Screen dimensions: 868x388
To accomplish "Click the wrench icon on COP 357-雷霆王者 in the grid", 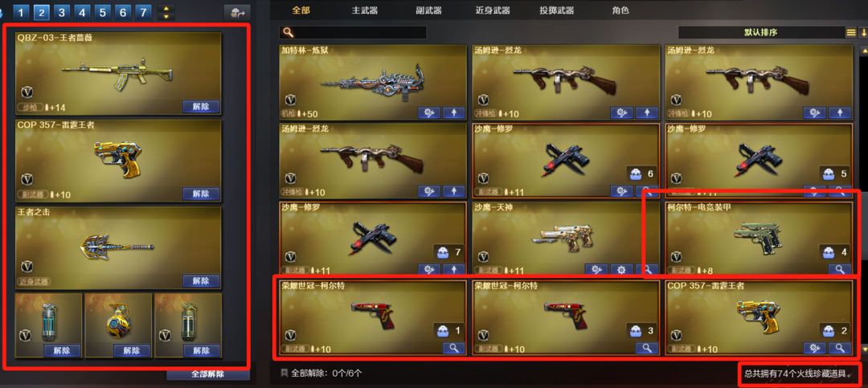I will click(813, 348).
